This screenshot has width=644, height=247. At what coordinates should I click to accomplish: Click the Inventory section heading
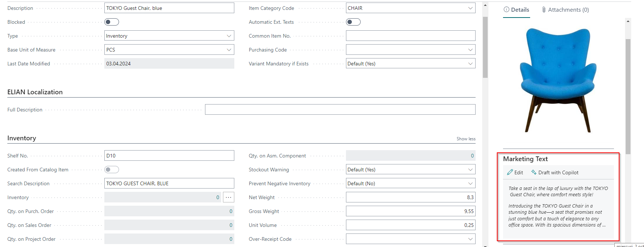click(22, 138)
